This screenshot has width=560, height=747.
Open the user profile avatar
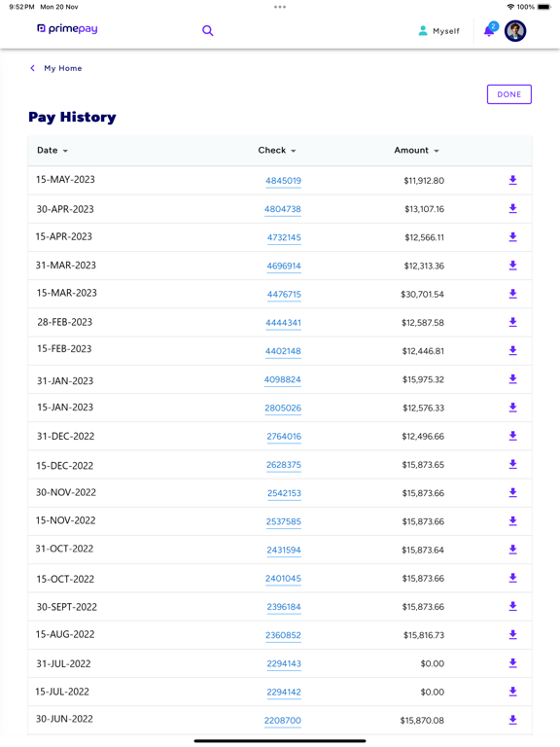(515, 31)
